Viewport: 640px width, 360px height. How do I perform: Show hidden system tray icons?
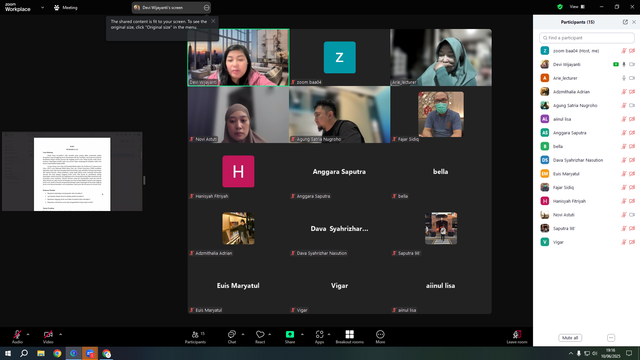(x=571, y=353)
